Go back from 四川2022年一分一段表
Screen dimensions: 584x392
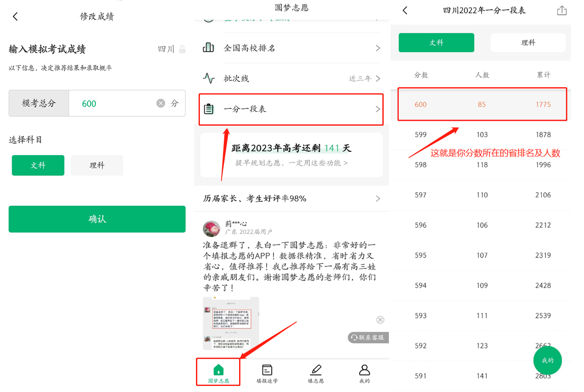click(x=405, y=10)
